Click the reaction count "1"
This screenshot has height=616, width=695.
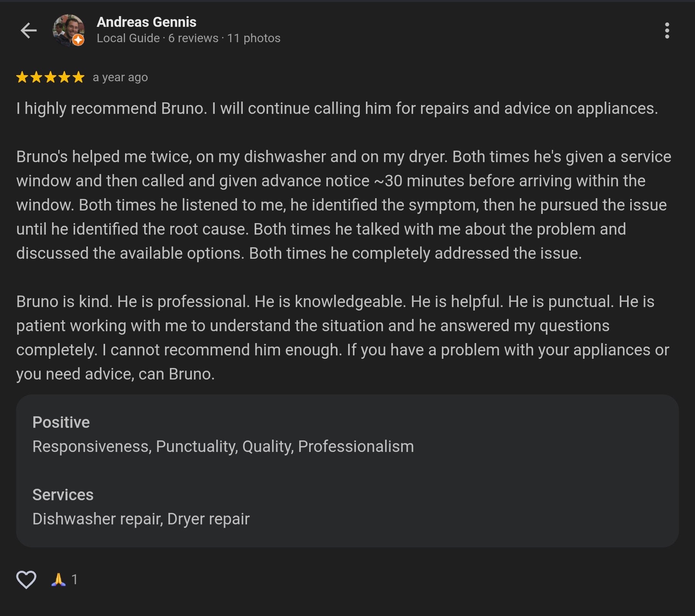pos(74,579)
